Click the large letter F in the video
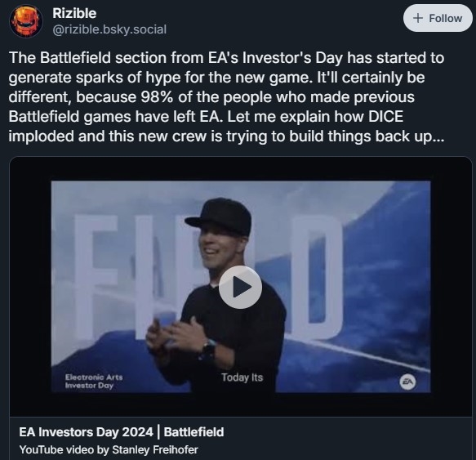 (x=96, y=275)
